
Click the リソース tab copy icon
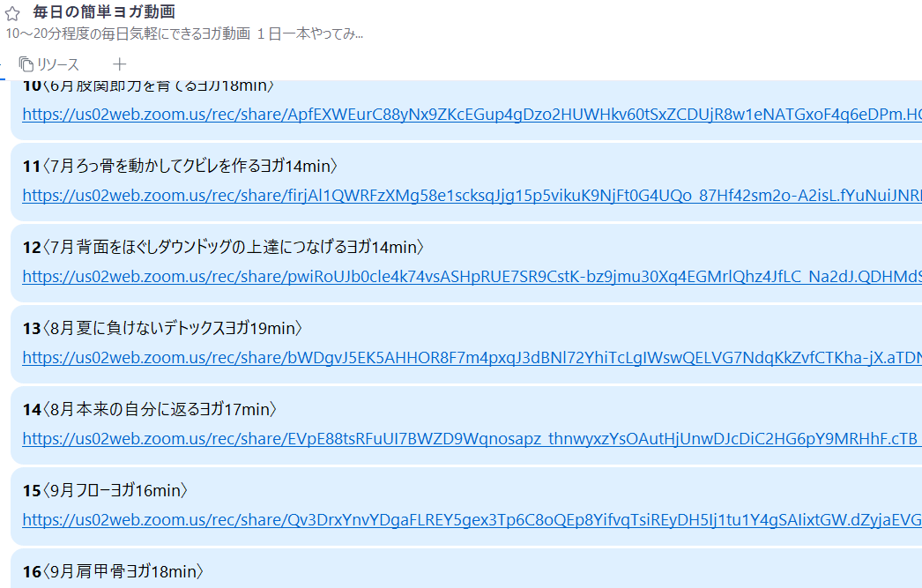(26, 64)
